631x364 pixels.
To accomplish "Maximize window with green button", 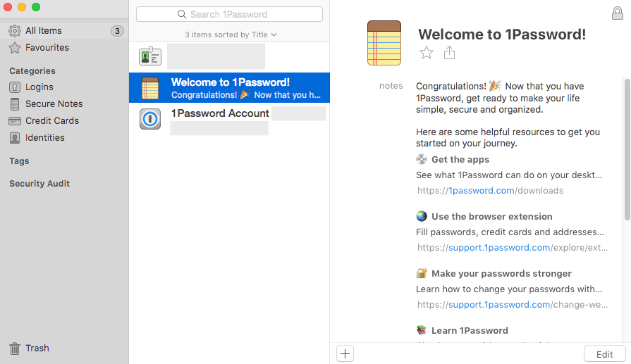I will pos(36,7).
